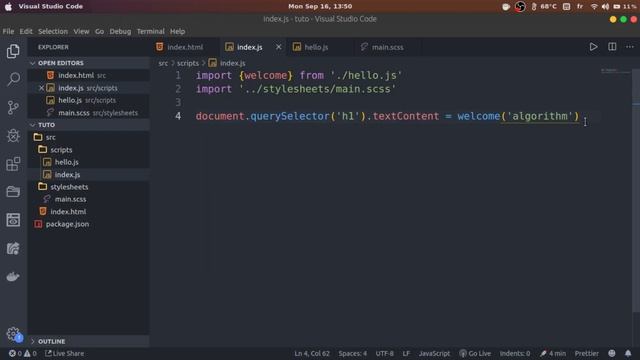Open the Project Manager folder icon
The image size is (640, 360).
pyautogui.click(x=13, y=191)
